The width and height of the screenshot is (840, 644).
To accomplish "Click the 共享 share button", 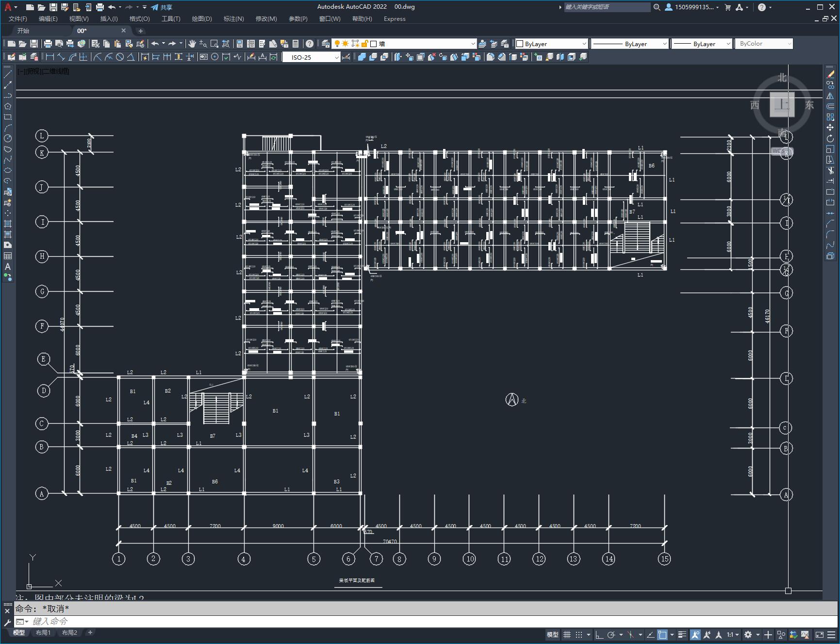I will point(162,7).
